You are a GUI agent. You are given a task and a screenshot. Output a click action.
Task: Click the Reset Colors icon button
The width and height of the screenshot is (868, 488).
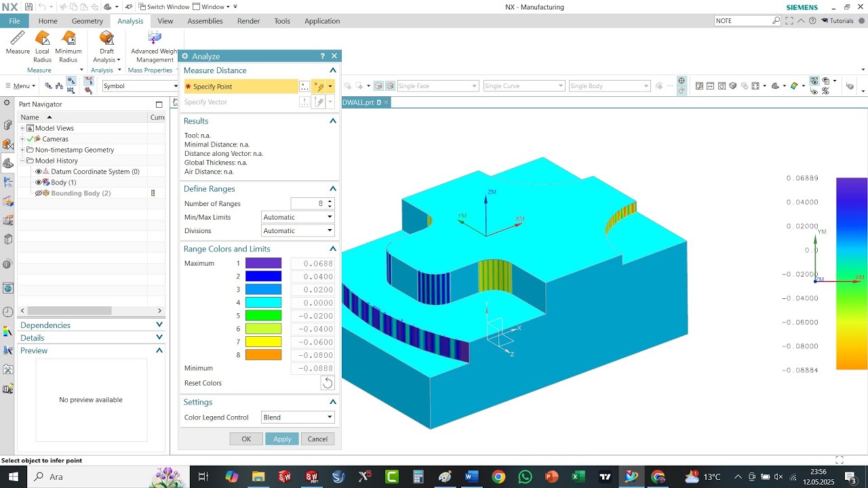327,383
